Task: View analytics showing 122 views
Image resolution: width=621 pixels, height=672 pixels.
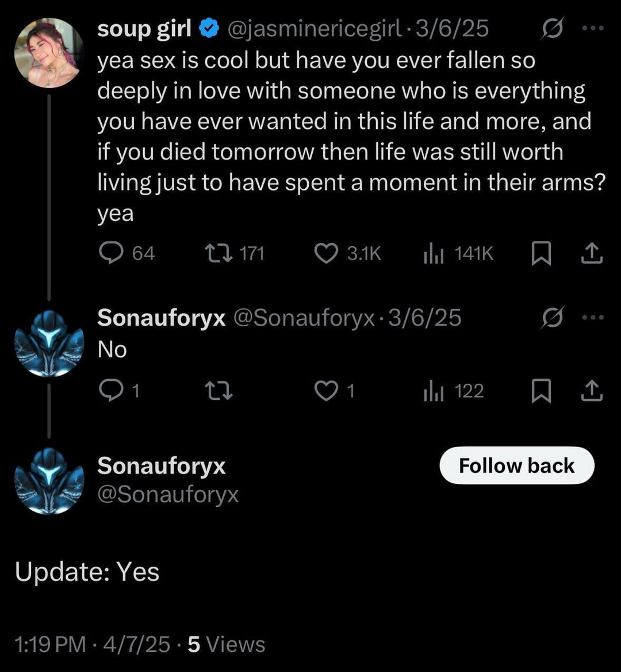Action: 434,391
